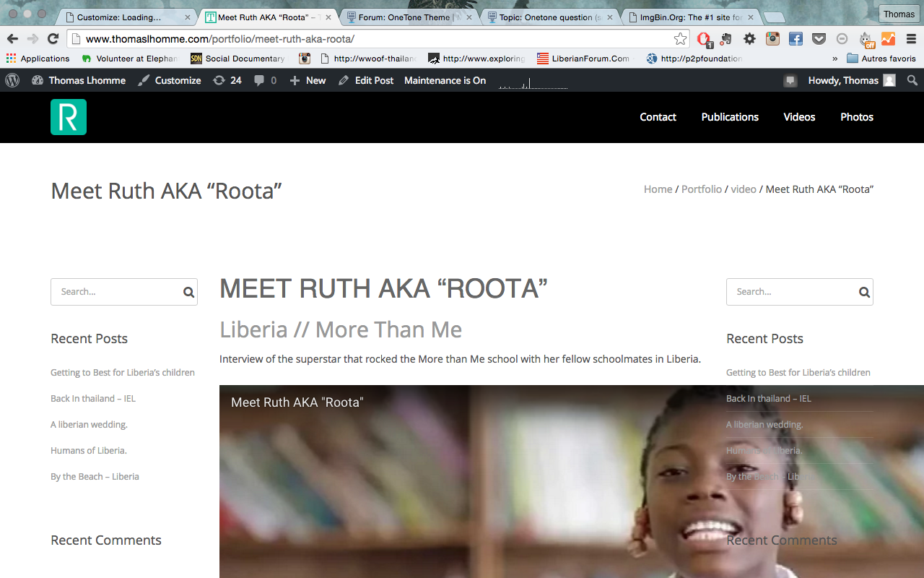Viewport: 924px width, 578px height.
Task: Open the Facebook extension icon
Action: click(x=796, y=39)
